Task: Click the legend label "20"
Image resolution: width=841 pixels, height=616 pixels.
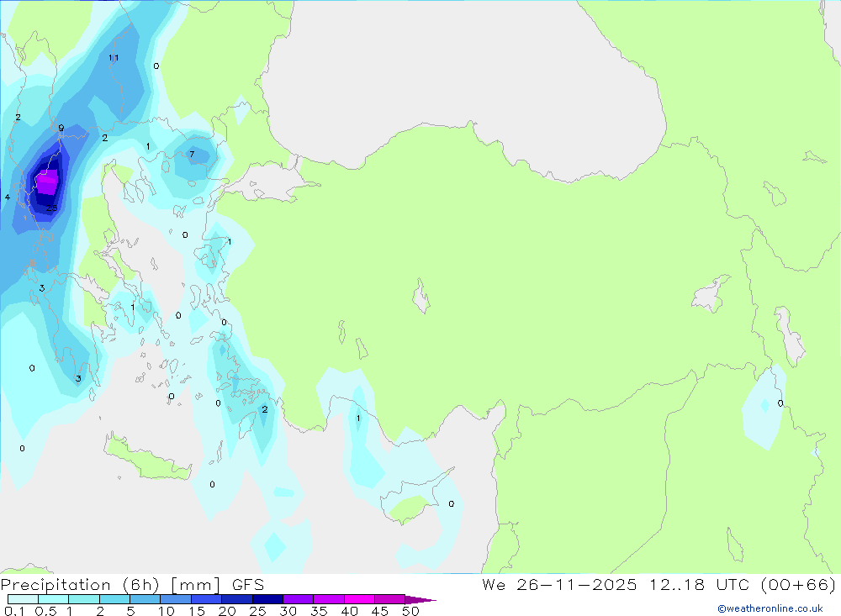Action: [x=227, y=611]
